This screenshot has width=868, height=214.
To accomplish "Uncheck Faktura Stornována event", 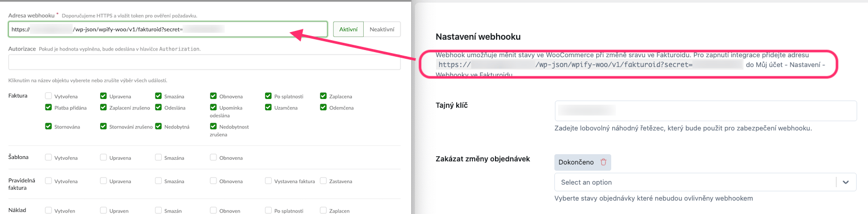I will point(49,126).
